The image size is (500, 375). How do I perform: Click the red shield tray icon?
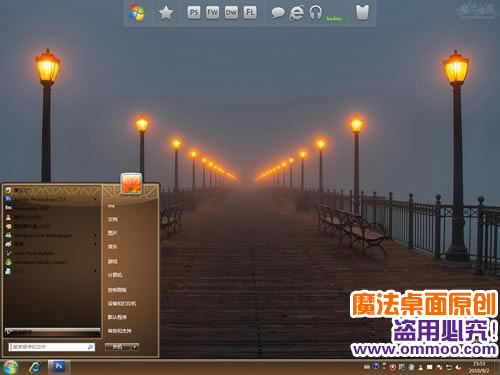[393, 367]
